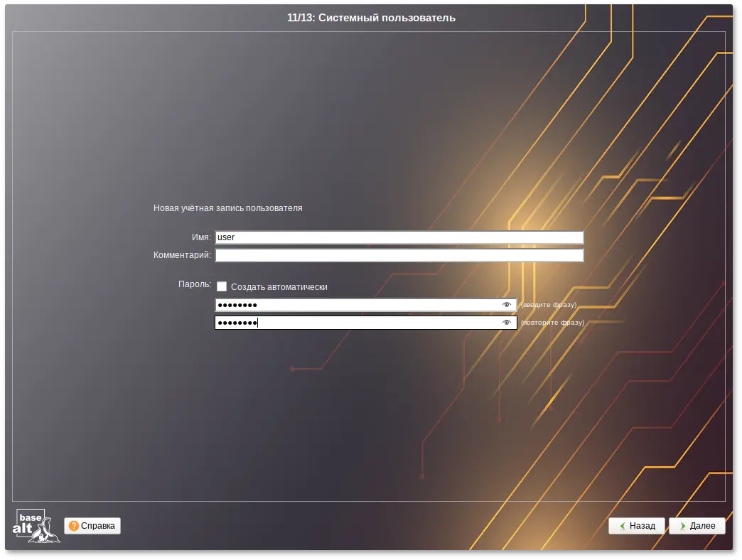Click the green forward arrow icon on Далее

click(x=682, y=526)
